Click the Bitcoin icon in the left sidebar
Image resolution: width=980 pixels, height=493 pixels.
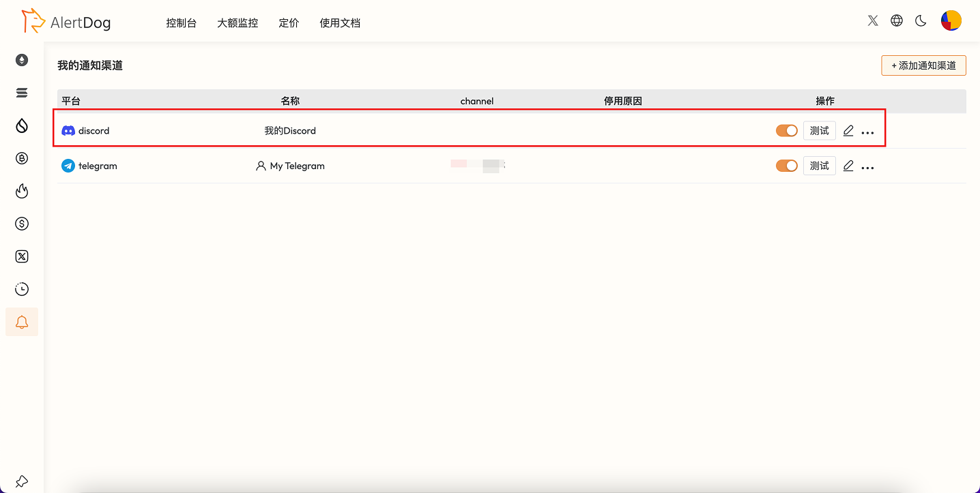tap(21, 158)
